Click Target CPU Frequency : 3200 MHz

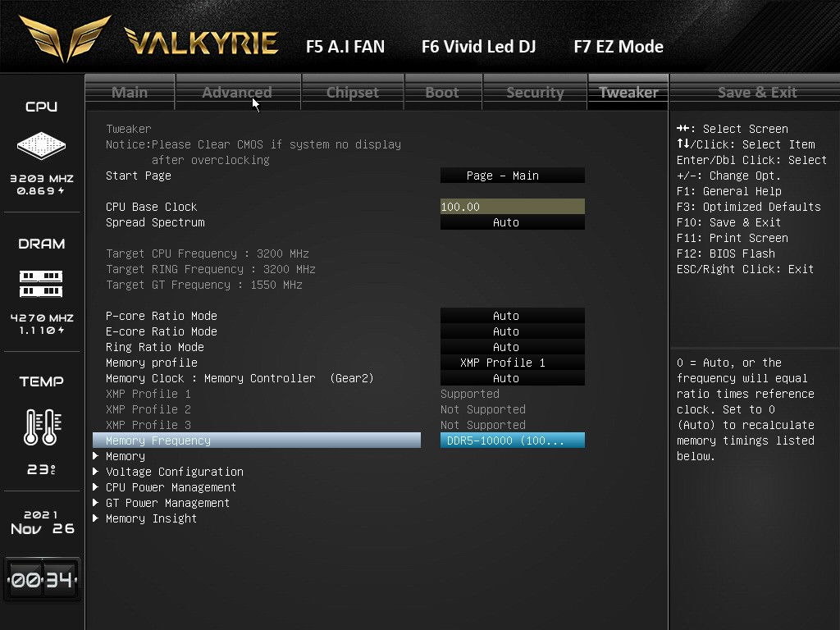[208, 253]
